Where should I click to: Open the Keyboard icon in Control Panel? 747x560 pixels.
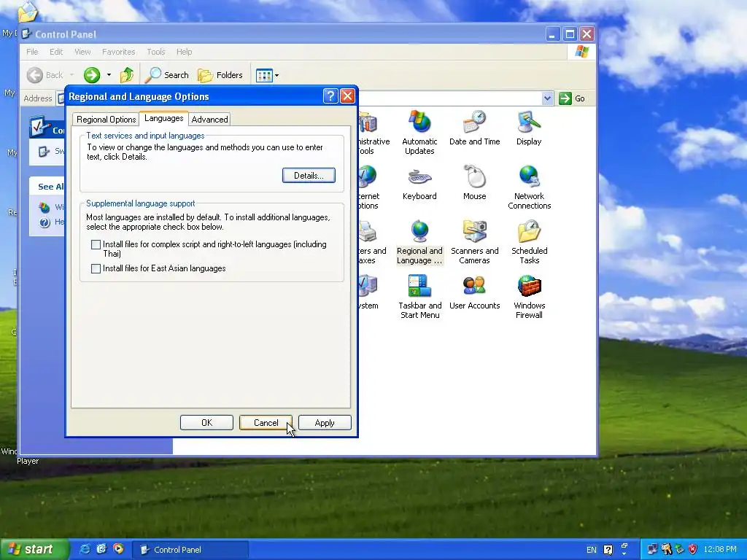[419, 182]
